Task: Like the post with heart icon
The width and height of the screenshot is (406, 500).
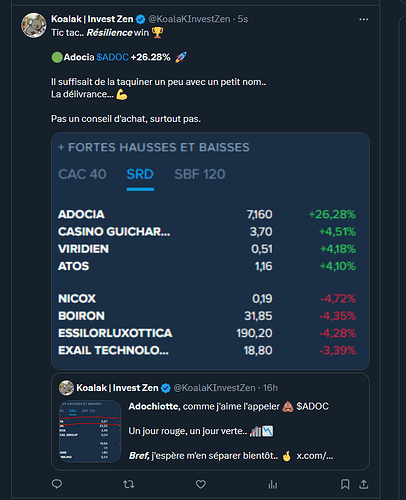Action: 201,484
